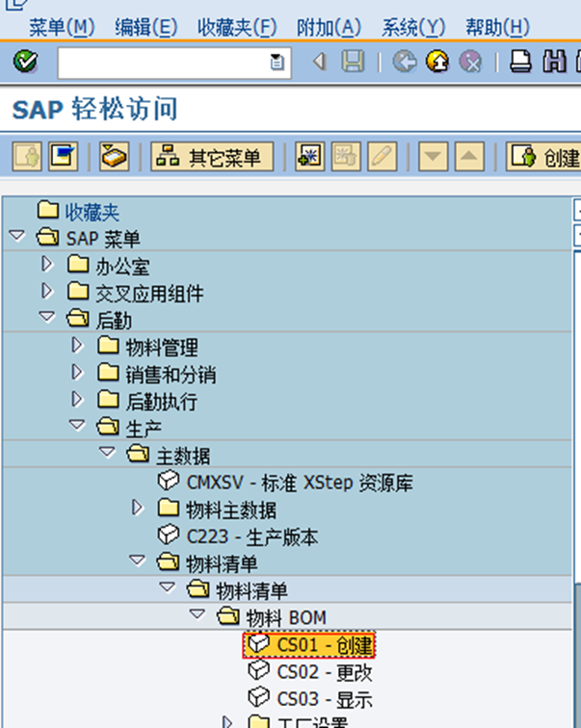Screen dimensions: 581x728
Task: Click the Add to favorites icon
Action: tap(310, 156)
